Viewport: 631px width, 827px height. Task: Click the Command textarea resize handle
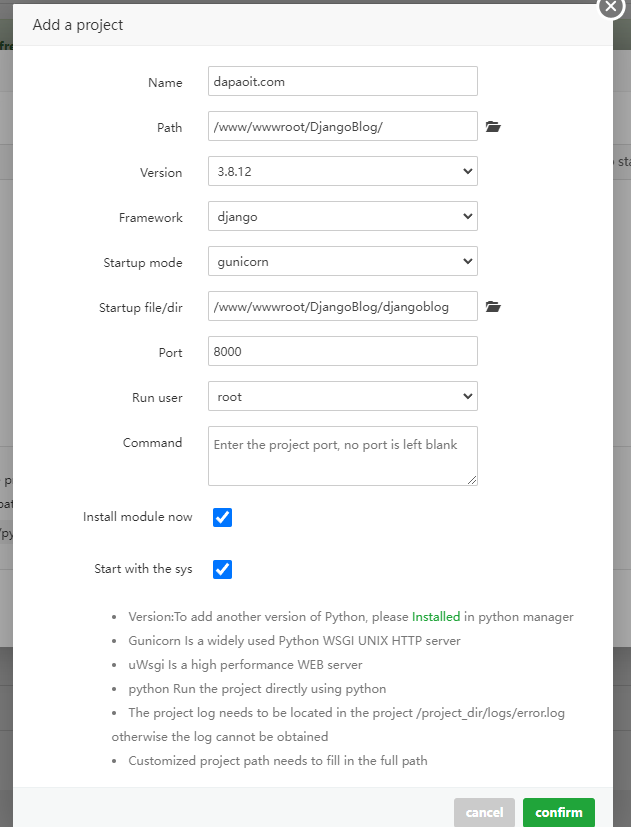pos(472,480)
